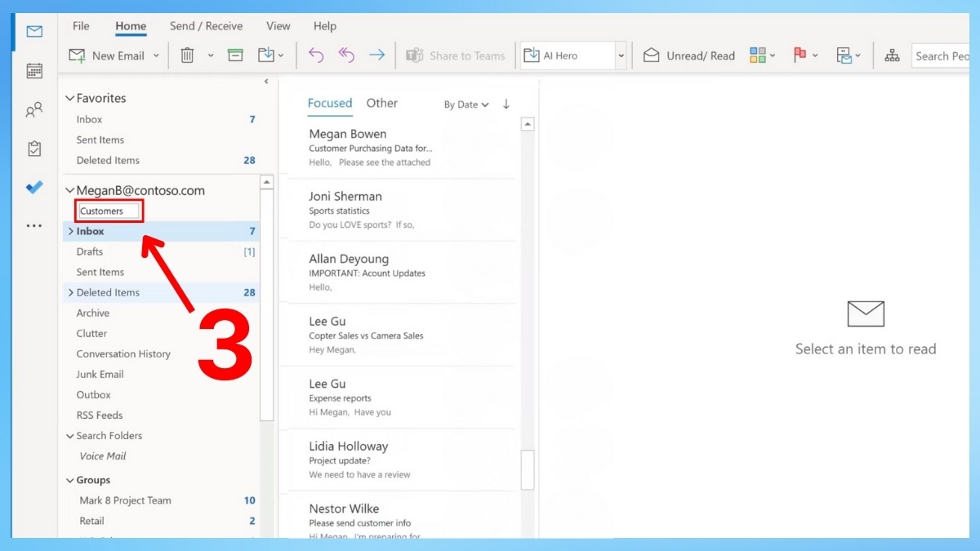Open the Calendar view in the sidebar
The width and height of the screenshot is (980, 551).
[34, 71]
